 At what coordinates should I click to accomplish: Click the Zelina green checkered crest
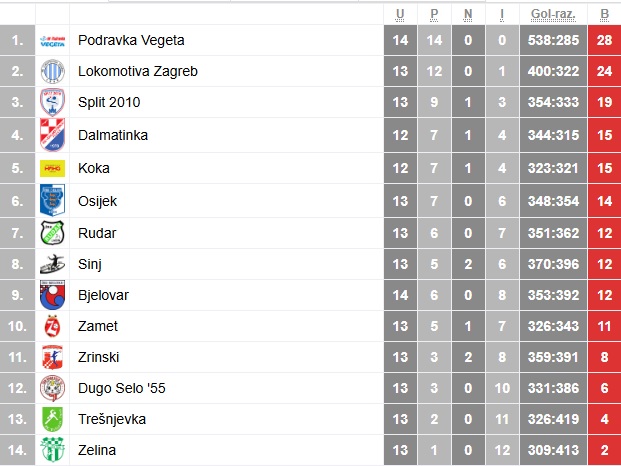click(52, 449)
